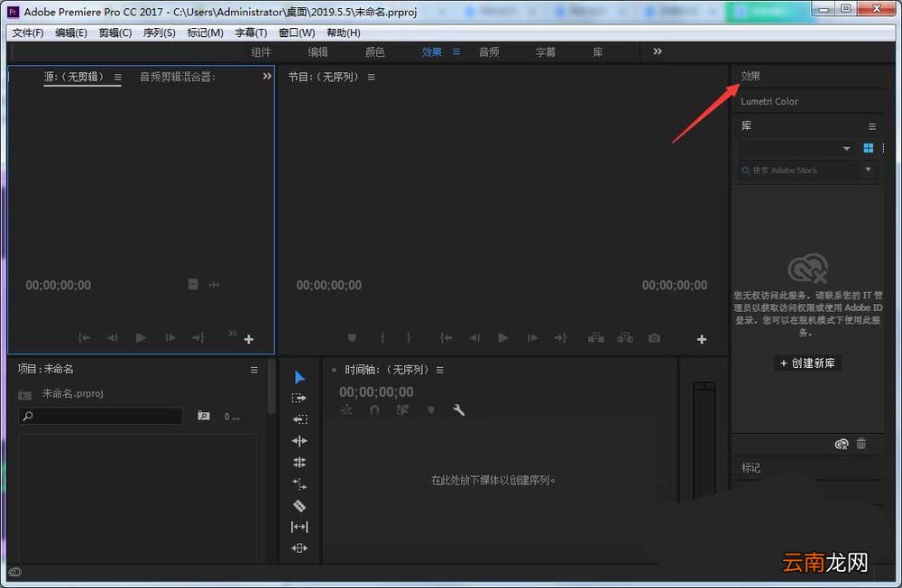Click the Extract button in Program monitor
The width and height of the screenshot is (902, 588).
(x=625, y=337)
